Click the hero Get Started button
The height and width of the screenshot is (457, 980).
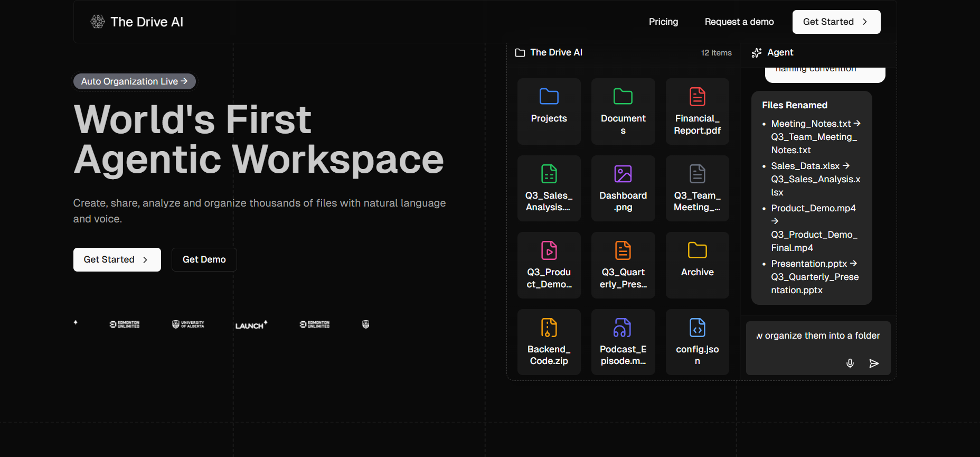point(117,259)
